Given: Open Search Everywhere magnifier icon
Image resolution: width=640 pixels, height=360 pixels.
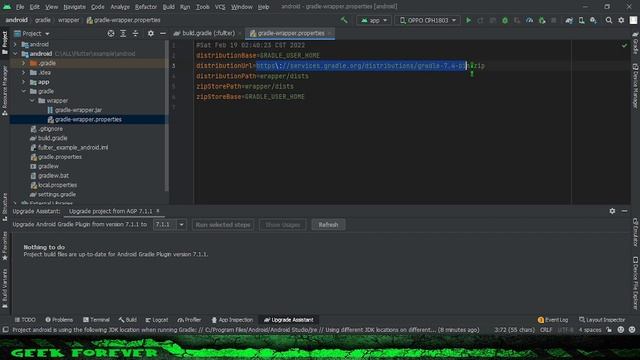Looking at the screenshot, I should 609,20.
